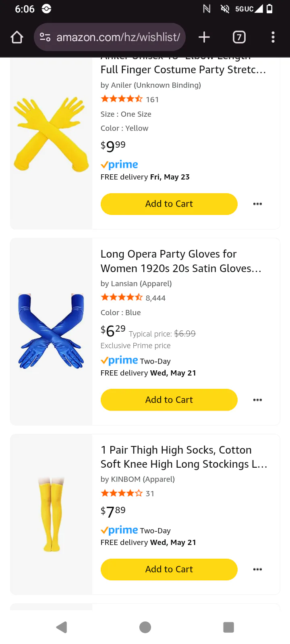Open more options for thigh high socks

coord(257,569)
